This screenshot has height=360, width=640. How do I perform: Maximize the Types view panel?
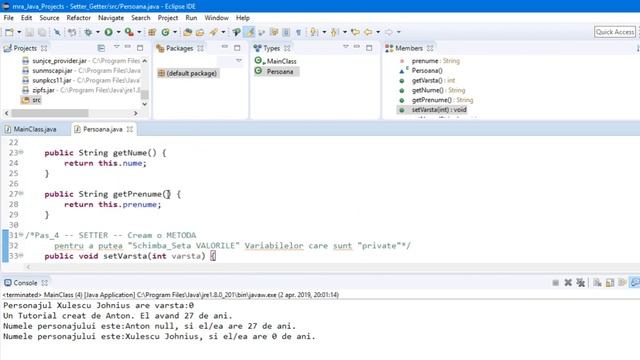pos(369,48)
